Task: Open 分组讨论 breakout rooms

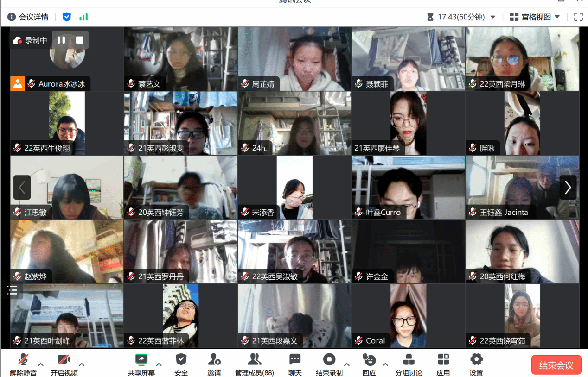Action: pos(409,360)
